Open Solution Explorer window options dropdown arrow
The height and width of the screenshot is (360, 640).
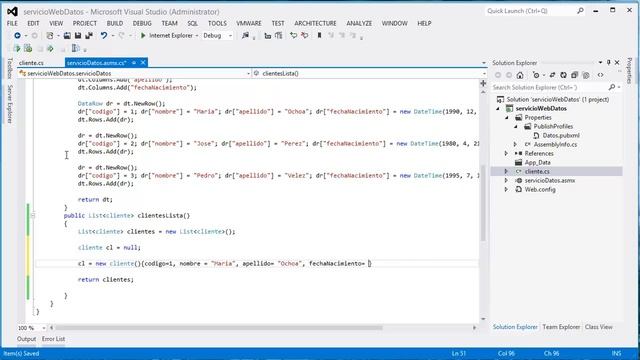click(600, 62)
